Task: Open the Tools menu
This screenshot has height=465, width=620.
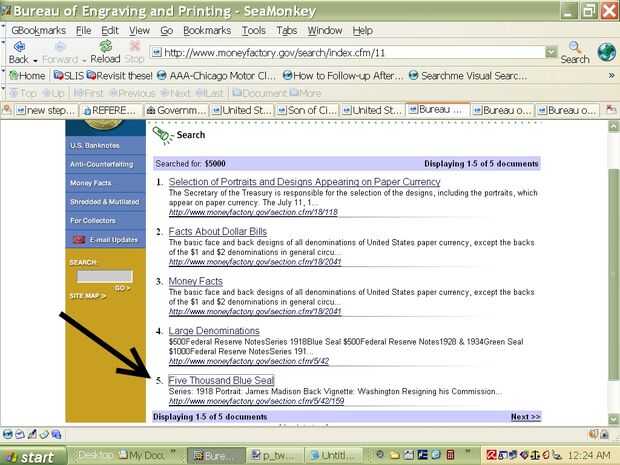Action: pos(253,30)
